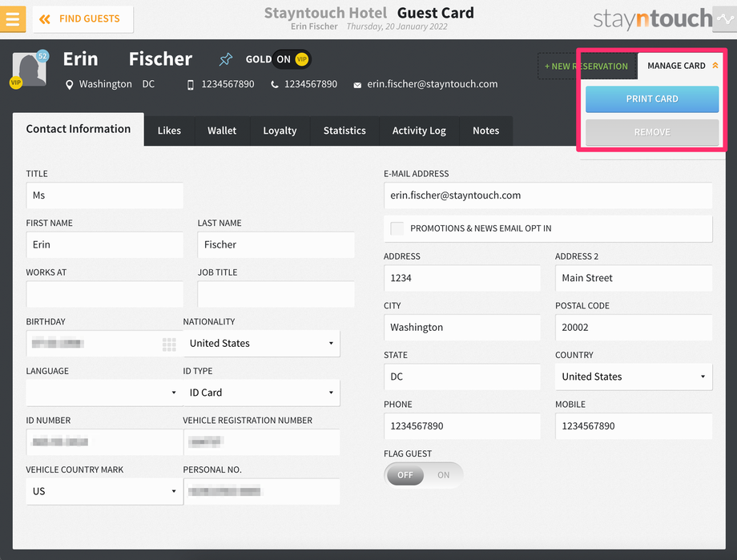
Task: Click the blue 52 badge on avatar
Action: coord(42,56)
